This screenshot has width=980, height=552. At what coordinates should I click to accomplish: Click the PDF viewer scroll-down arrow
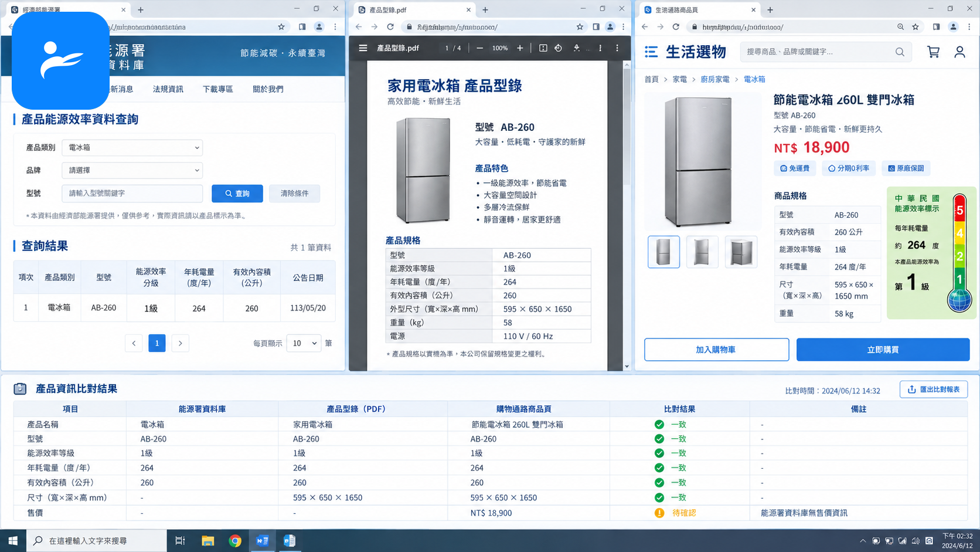point(627,366)
